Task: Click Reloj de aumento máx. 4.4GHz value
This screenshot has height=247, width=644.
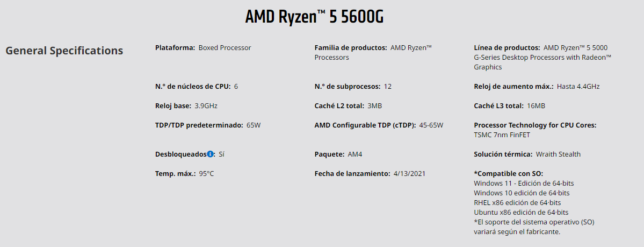Action: pos(578,87)
